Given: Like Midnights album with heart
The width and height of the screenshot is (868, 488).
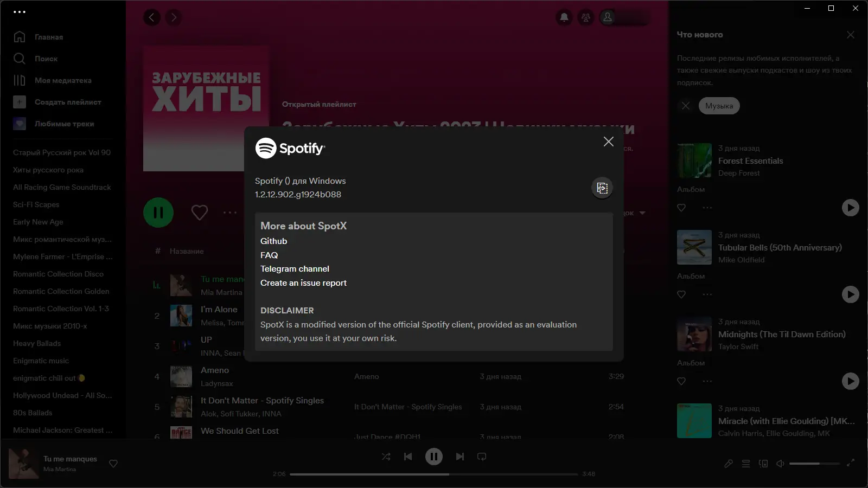Looking at the screenshot, I should tap(681, 381).
